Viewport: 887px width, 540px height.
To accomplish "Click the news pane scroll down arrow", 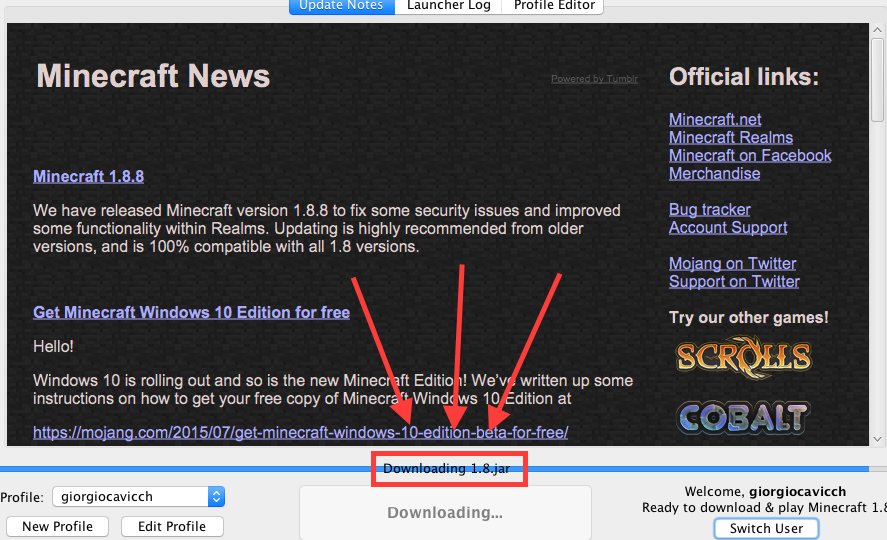I will click(877, 439).
